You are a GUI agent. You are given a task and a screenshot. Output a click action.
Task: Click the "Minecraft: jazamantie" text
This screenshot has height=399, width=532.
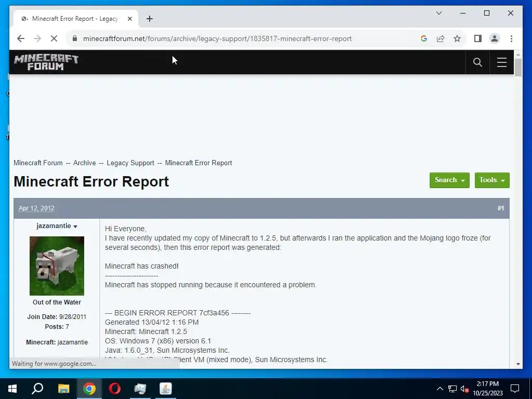click(57, 342)
